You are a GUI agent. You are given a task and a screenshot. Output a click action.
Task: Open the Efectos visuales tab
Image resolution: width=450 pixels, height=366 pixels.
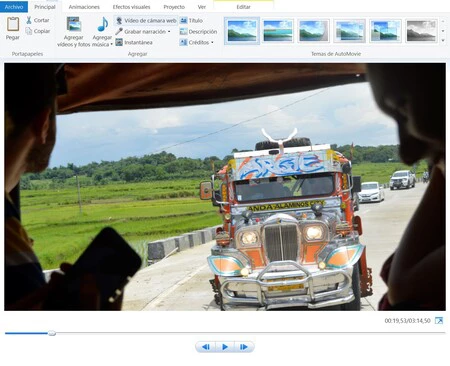tap(131, 7)
